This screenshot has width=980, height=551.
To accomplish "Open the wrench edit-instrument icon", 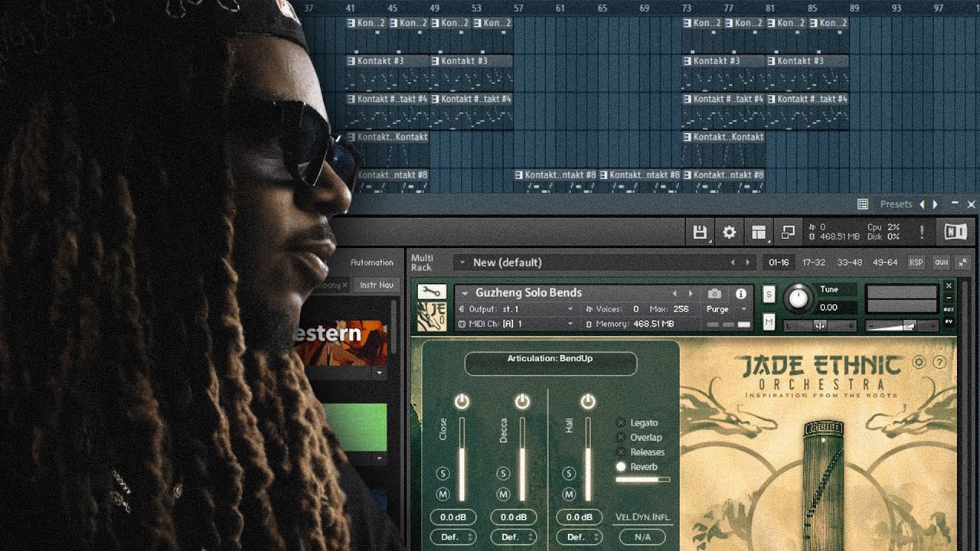I will tap(431, 292).
